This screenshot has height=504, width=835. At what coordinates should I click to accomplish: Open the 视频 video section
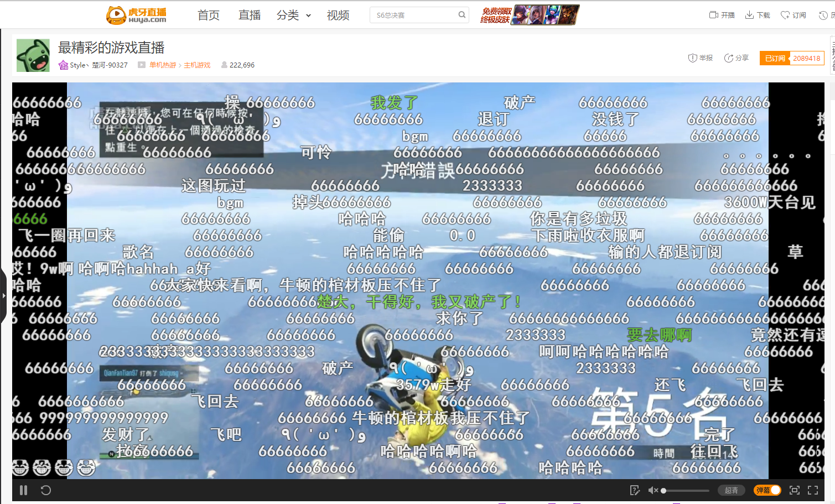(338, 15)
